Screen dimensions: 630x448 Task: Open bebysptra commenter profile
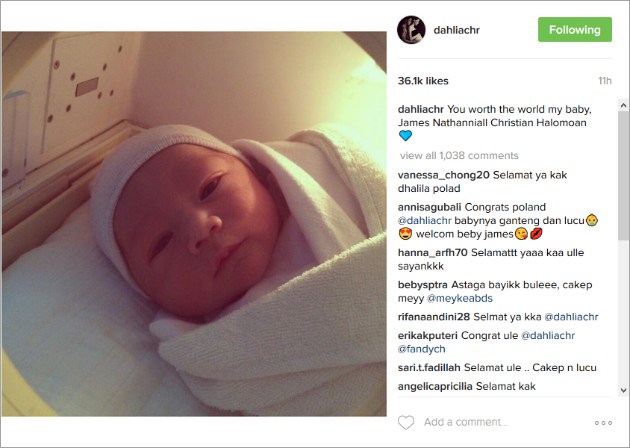[x=423, y=285]
